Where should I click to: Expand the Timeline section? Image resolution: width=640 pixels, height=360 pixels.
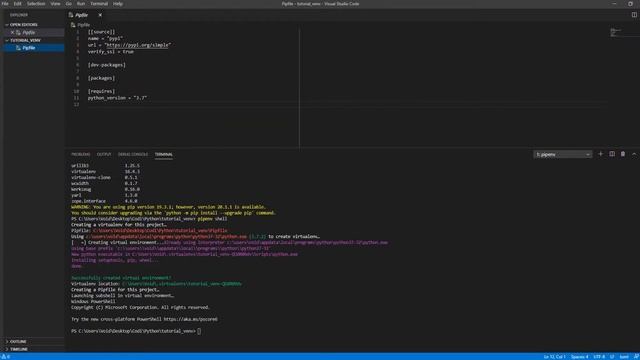pyautogui.click(x=19, y=349)
